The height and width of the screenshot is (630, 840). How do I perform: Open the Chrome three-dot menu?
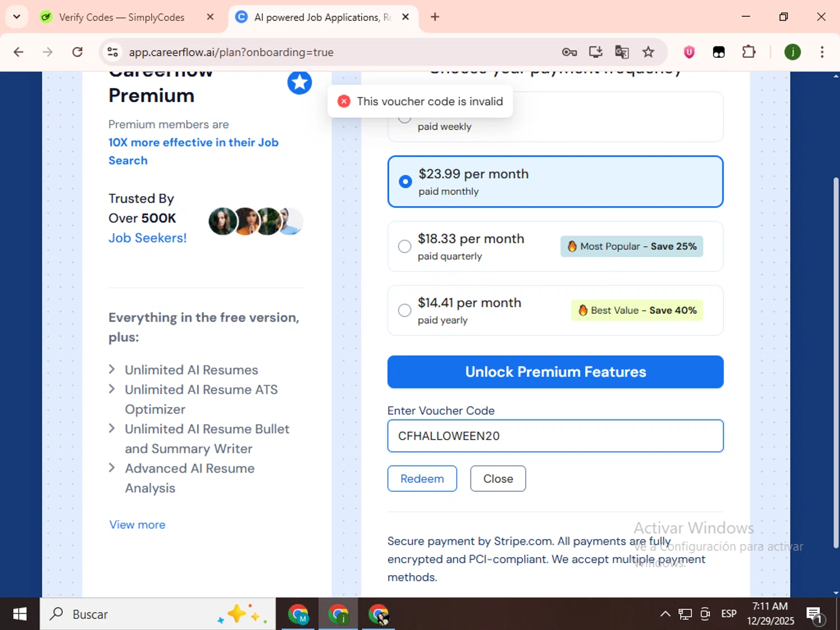click(x=822, y=52)
